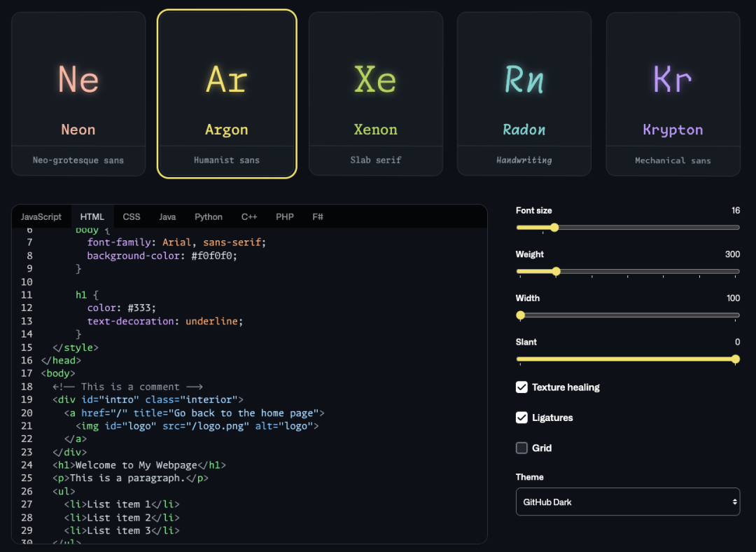This screenshot has width=756, height=552.
Task: Click the 'Welcome to My Webpage' heading line
Action: 139,465
